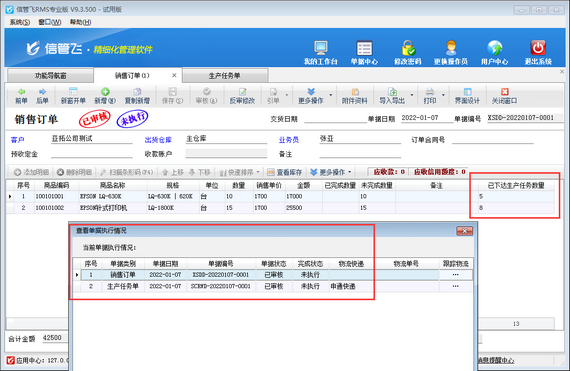Open 系统(S) menu
Viewport: 570px width, 371px height.
20,22
